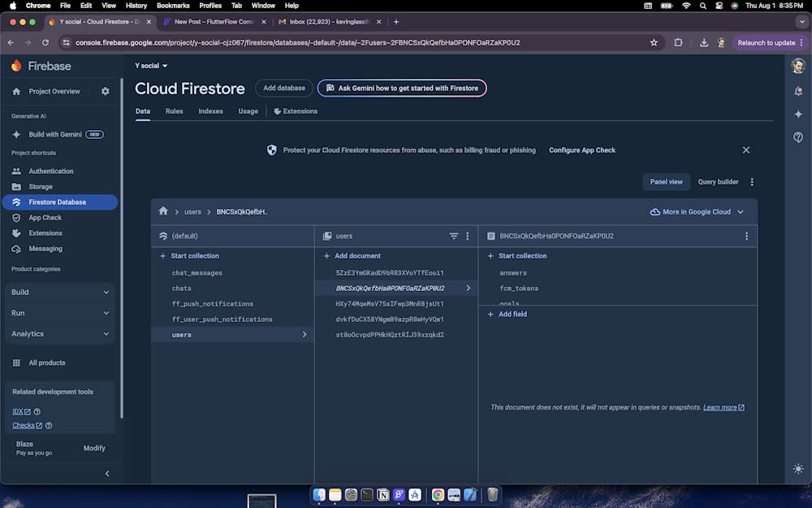Open Chrome downloads icon
Screen dimensions: 812x508
tap(704, 42)
